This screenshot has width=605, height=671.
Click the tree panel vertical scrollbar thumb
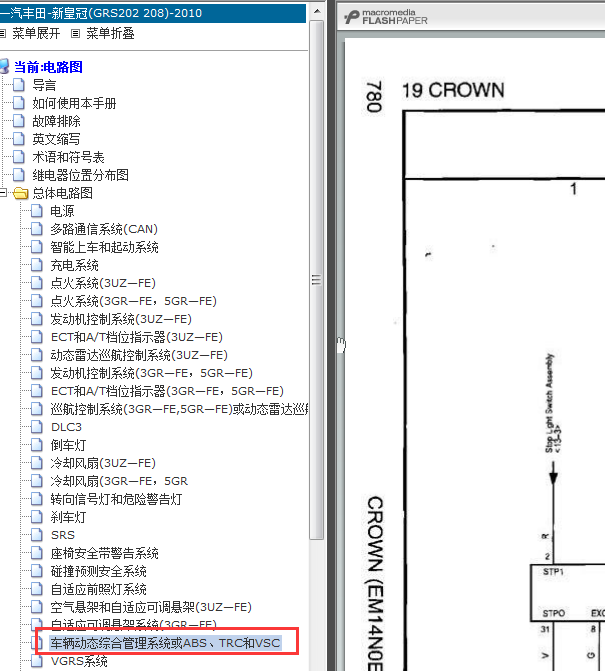coord(317,280)
